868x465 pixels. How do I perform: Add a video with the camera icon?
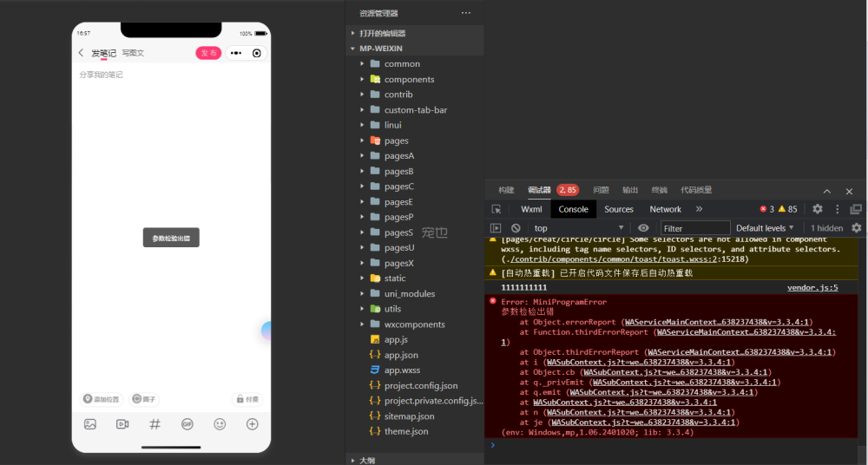pyautogui.click(x=122, y=424)
